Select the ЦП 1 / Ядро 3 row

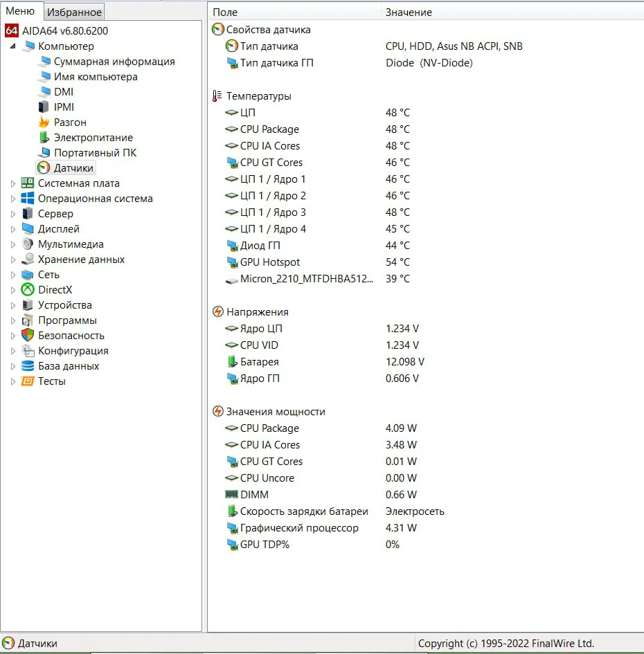point(426,212)
